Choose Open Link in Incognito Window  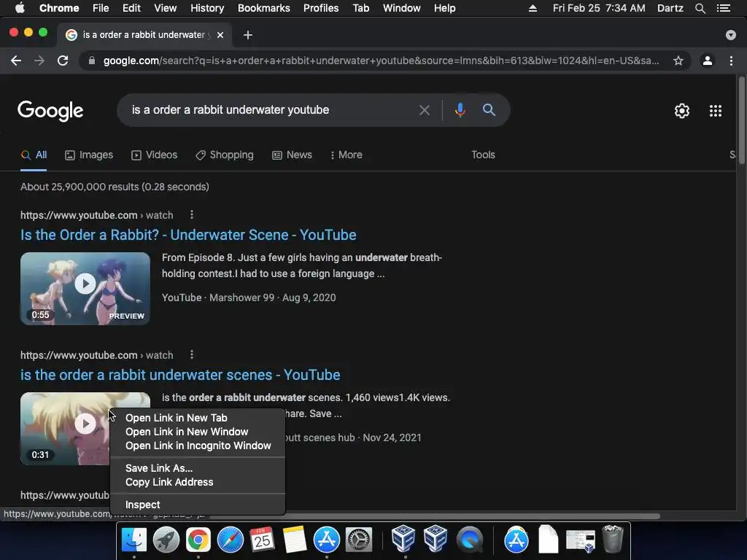tap(198, 446)
